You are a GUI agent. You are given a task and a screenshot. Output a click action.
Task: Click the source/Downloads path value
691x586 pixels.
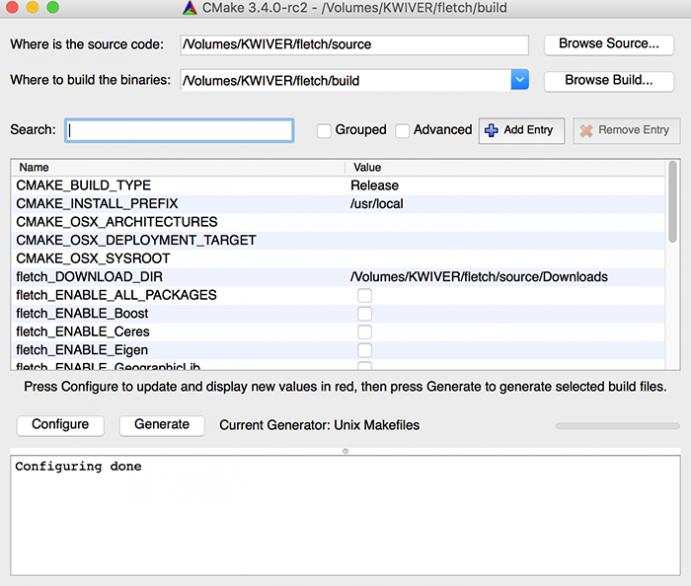pos(479,277)
